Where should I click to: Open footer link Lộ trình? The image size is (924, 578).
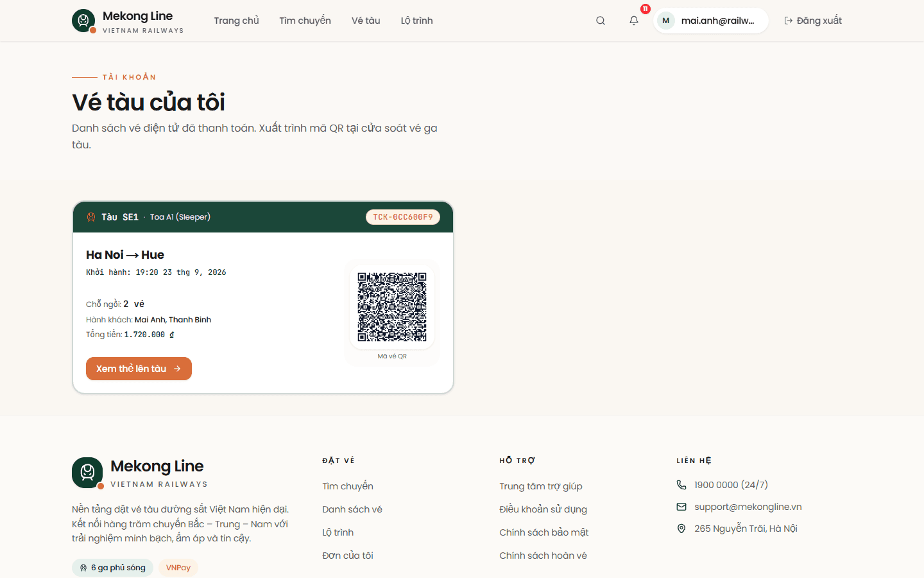(338, 532)
